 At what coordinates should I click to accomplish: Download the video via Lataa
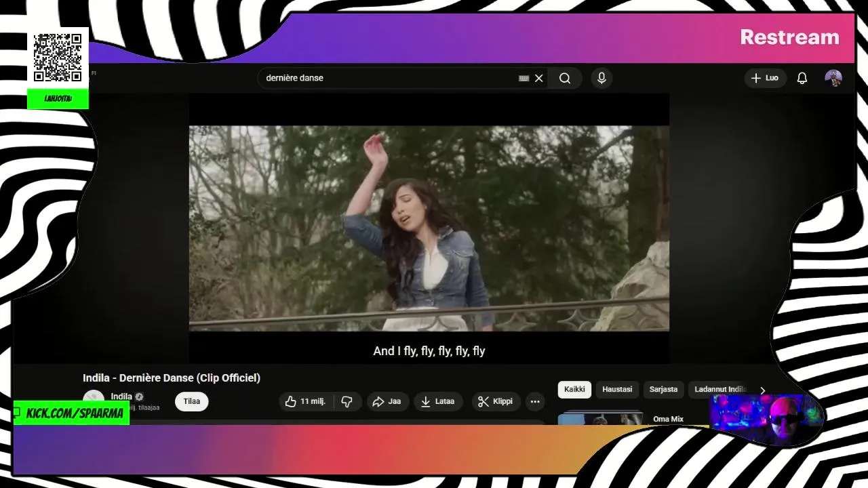[x=438, y=401]
